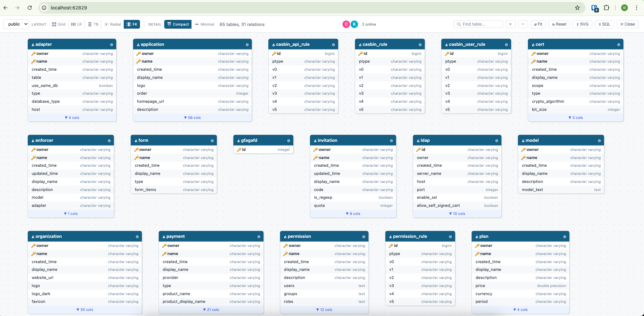This screenshot has height=316, width=644.
Task: Set detail level to Minimal
Action: point(205,24)
